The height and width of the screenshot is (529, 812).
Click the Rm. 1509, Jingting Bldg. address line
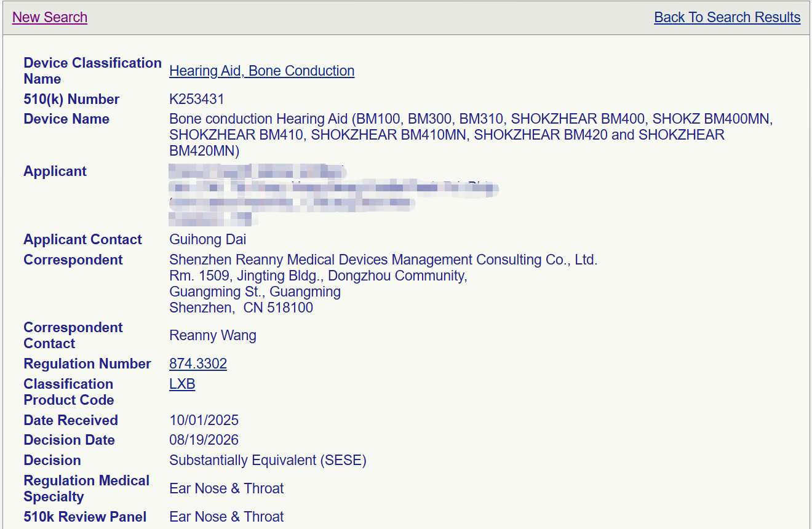tap(318, 276)
